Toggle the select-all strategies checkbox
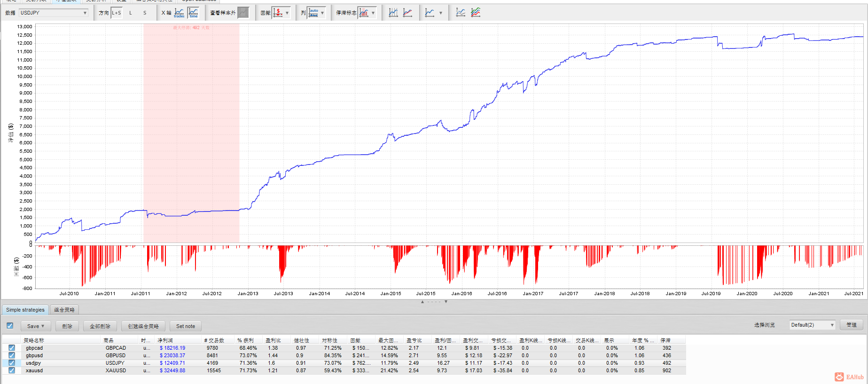 (10, 326)
